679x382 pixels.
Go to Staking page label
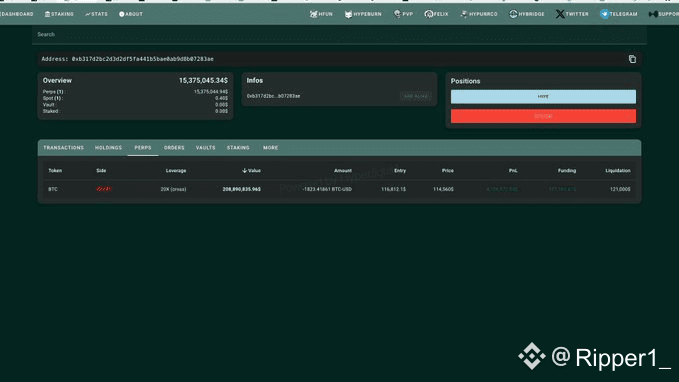pyautogui.click(x=62, y=14)
